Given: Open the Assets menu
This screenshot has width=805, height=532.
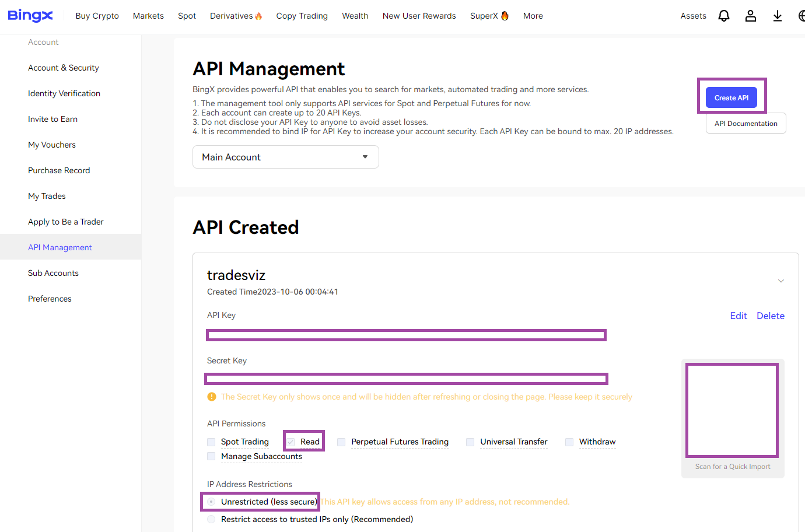Looking at the screenshot, I should coord(693,16).
